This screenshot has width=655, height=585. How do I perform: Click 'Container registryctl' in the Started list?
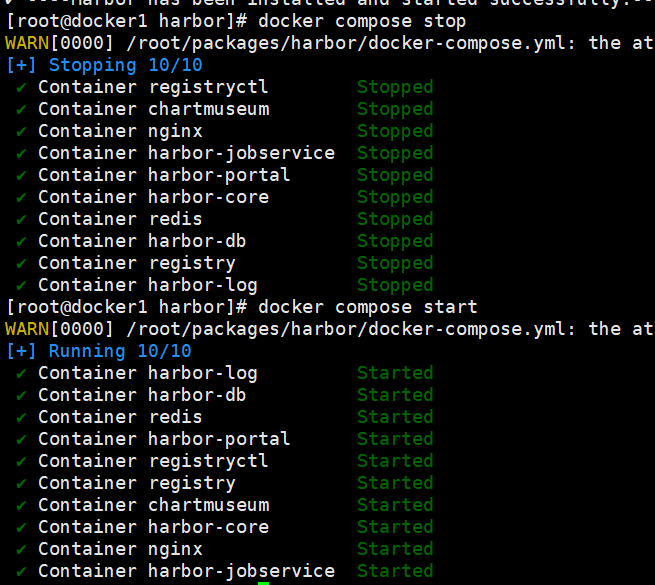(153, 461)
